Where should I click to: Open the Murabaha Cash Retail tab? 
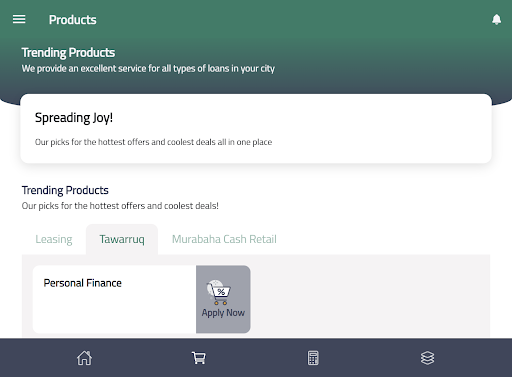pyautogui.click(x=224, y=239)
